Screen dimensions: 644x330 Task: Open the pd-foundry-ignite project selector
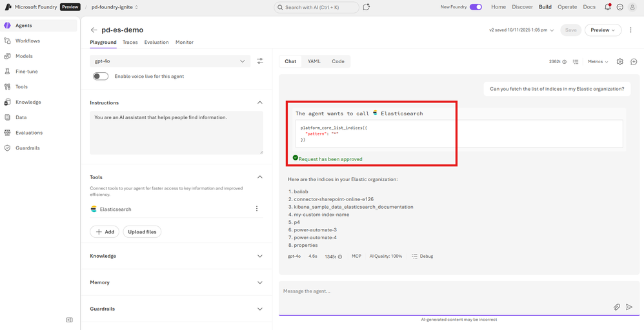[x=115, y=7]
